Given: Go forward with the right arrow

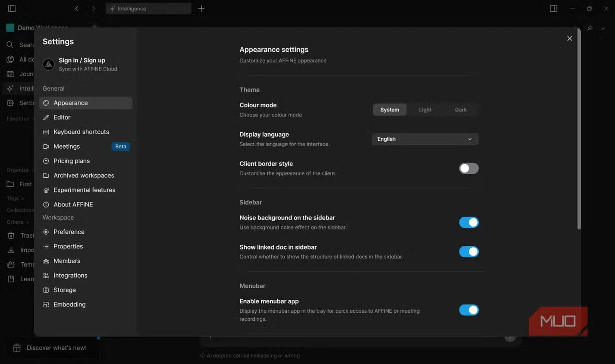Looking at the screenshot, I should click(94, 9).
